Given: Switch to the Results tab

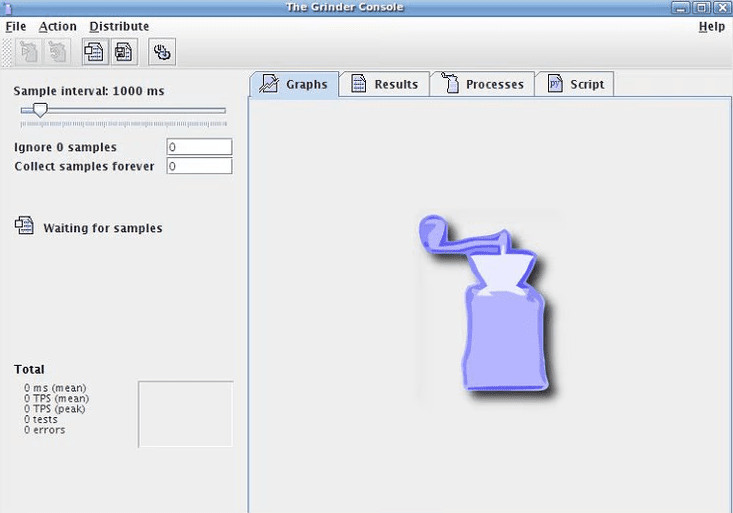Looking at the screenshot, I should pos(385,84).
